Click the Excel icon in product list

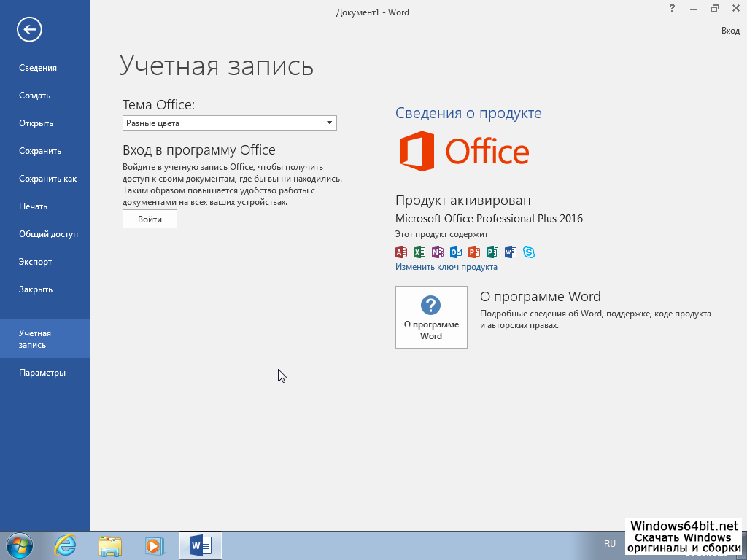click(x=419, y=252)
